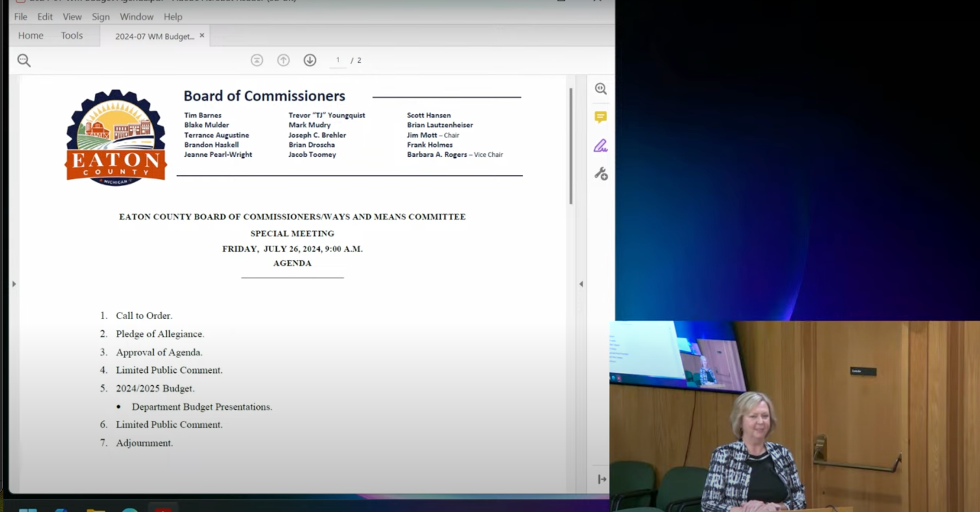Click Jim Mott – Chair
980x512 pixels.
tap(433, 135)
